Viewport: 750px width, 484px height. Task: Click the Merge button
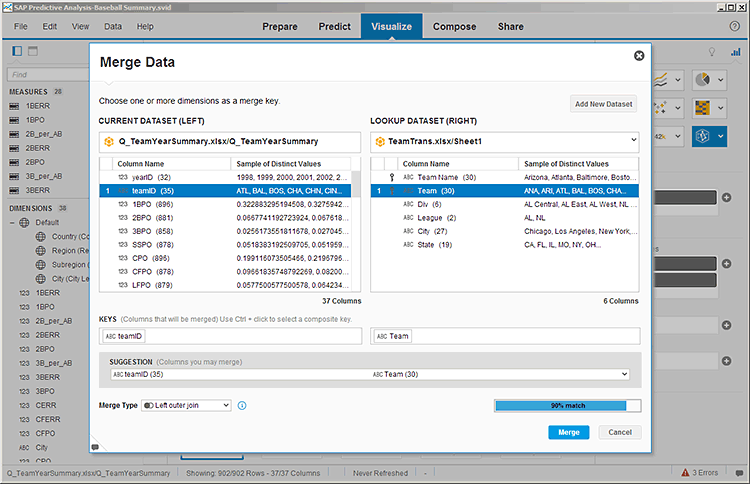click(569, 432)
